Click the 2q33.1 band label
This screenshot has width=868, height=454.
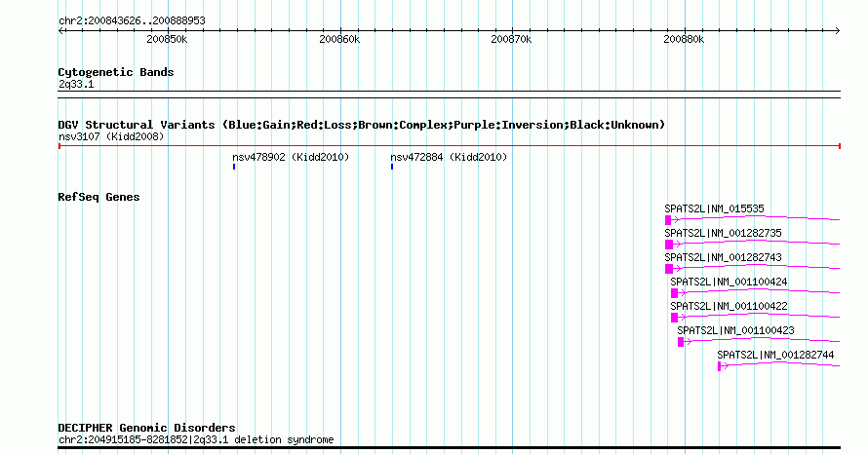[76, 84]
